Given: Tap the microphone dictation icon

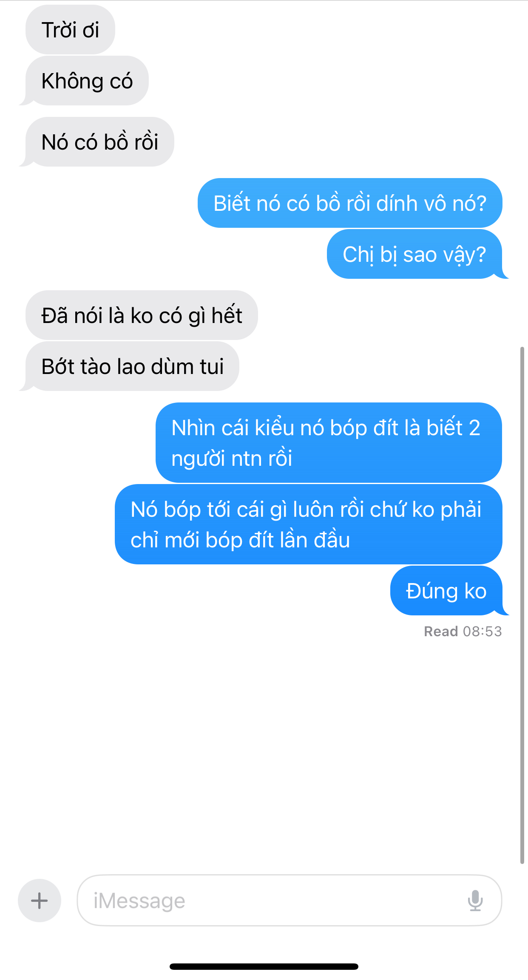Looking at the screenshot, I should (x=475, y=901).
